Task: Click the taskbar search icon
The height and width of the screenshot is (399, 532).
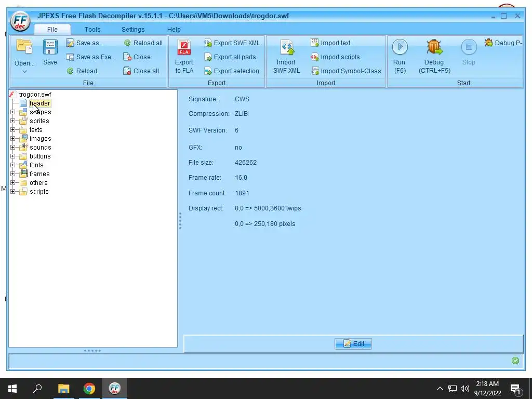Action: click(x=37, y=389)
